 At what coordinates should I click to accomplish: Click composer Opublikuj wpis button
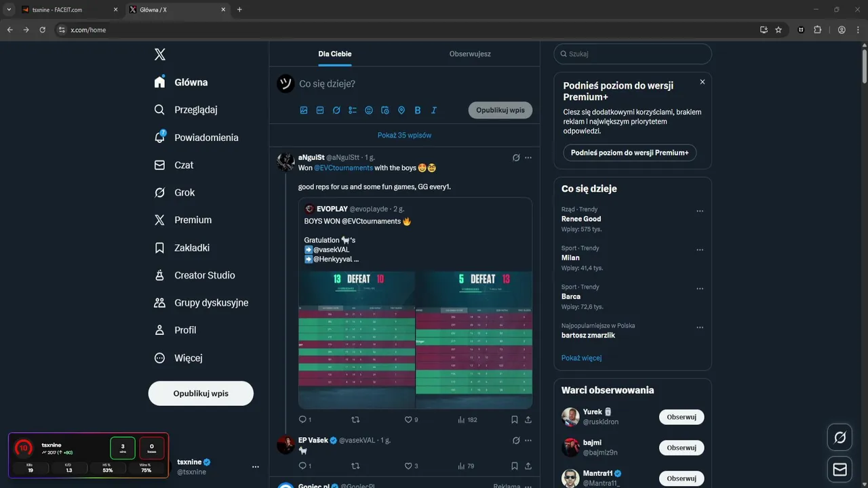point(500,110)
